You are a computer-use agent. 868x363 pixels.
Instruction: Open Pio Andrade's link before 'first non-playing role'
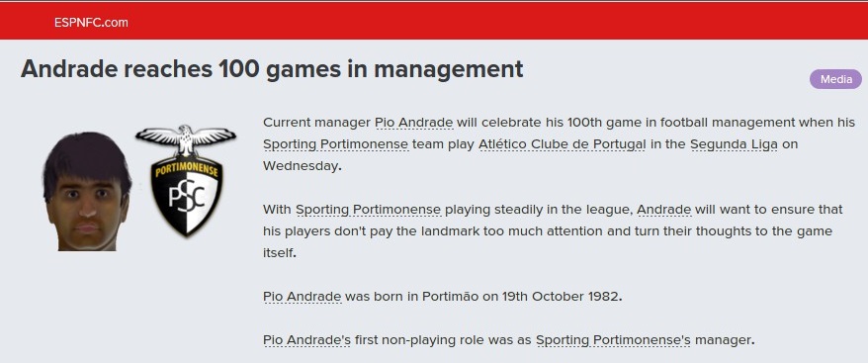tap(307, 340)
